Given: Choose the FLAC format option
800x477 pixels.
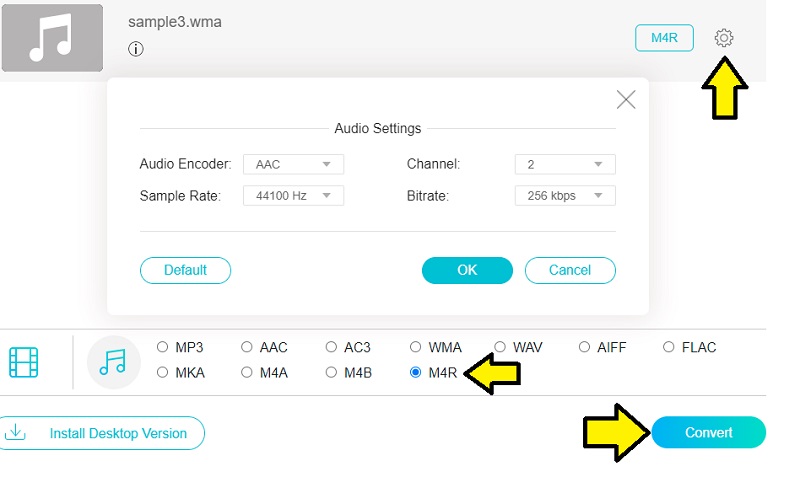Looking at the screenshot, I should click(x=669, y=348).
